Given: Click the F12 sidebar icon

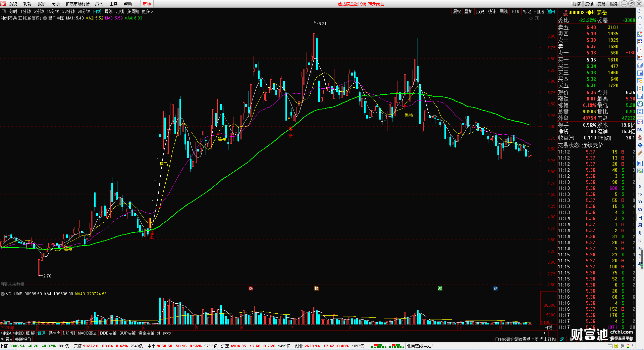Looking at the screenshot, I should pos(640,96).
